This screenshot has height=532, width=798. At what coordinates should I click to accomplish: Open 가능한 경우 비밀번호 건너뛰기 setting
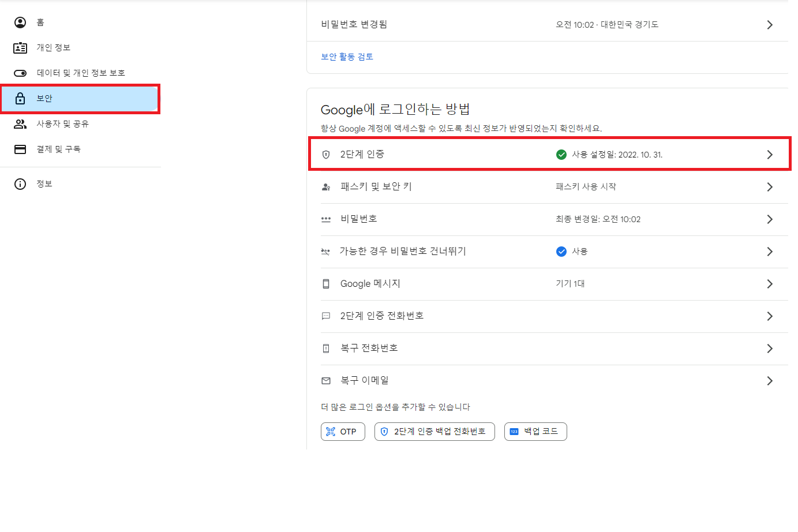tap(554, 252)
